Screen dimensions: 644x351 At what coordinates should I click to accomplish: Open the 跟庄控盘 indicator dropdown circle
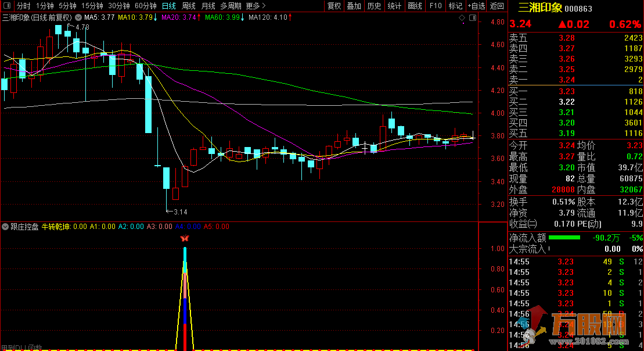pyautogui.click(x=5, y=227)
